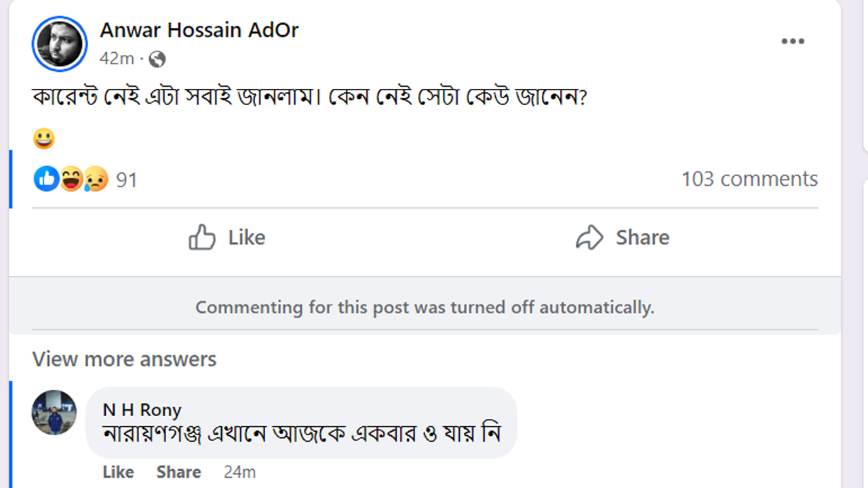Open the 103 comments link
This screenshot has height=488, width=868.
[749, 179]
